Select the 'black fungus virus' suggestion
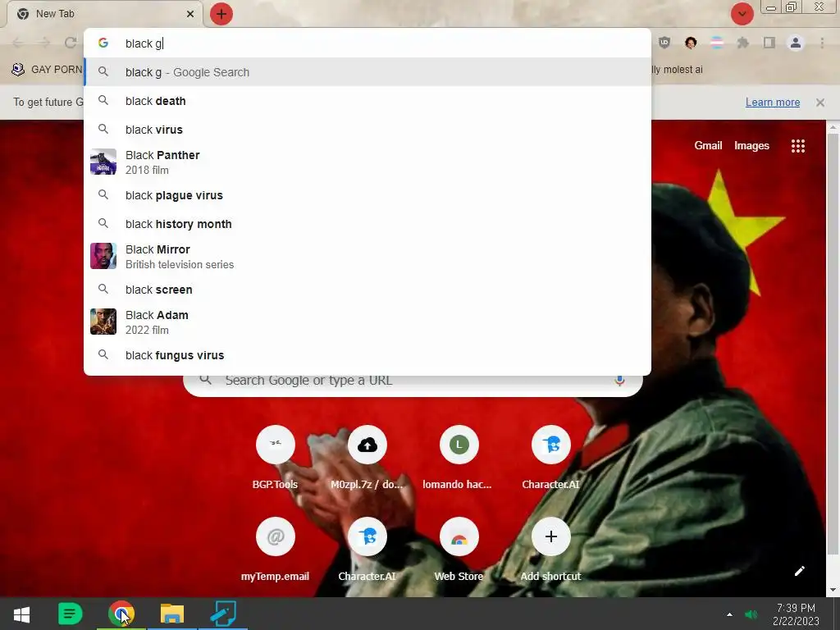Screen dimensions: 840x630 click(x=367, y=355)
